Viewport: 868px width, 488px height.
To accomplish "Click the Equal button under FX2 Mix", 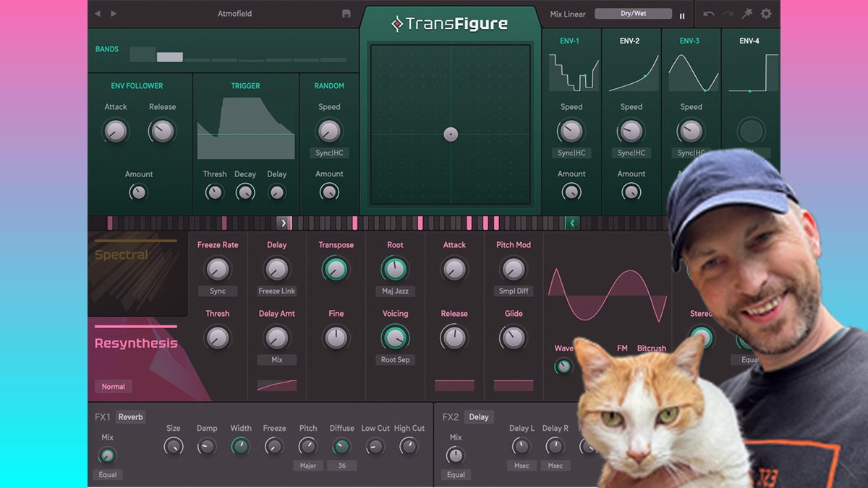I will click(x=456, y=475).
